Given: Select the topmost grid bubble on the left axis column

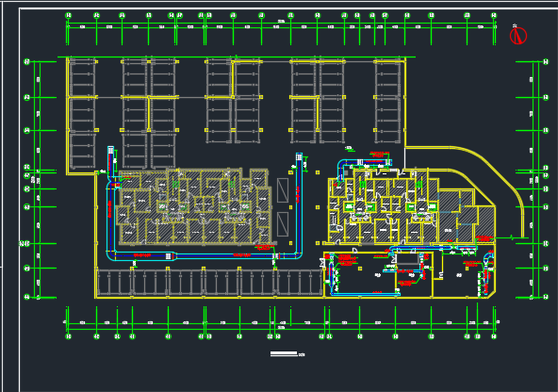Looking at the screenshot, I should 26,62.
